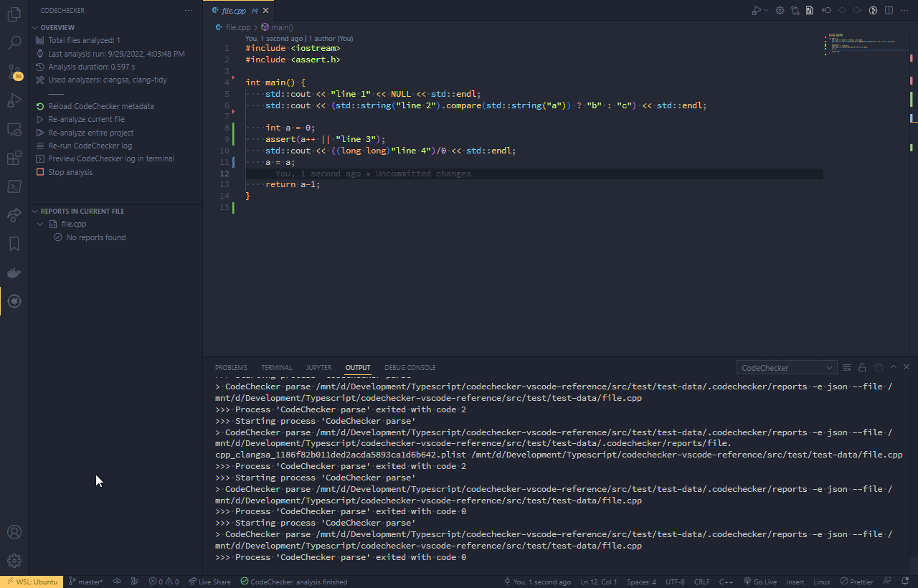Screen dimensions: 918x588
Task: Open Extensions view in activity bar
Action: 14,158
